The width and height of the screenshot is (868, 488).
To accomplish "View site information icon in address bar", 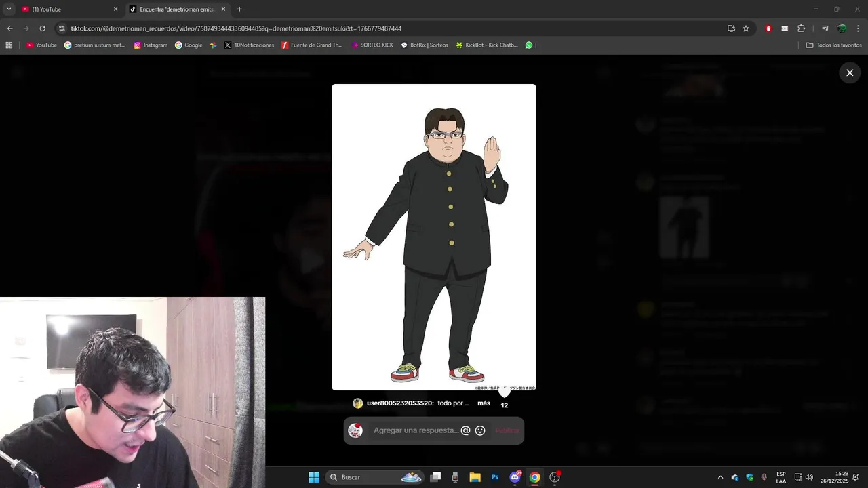I will pyautogui.click(x=62, y=28).
